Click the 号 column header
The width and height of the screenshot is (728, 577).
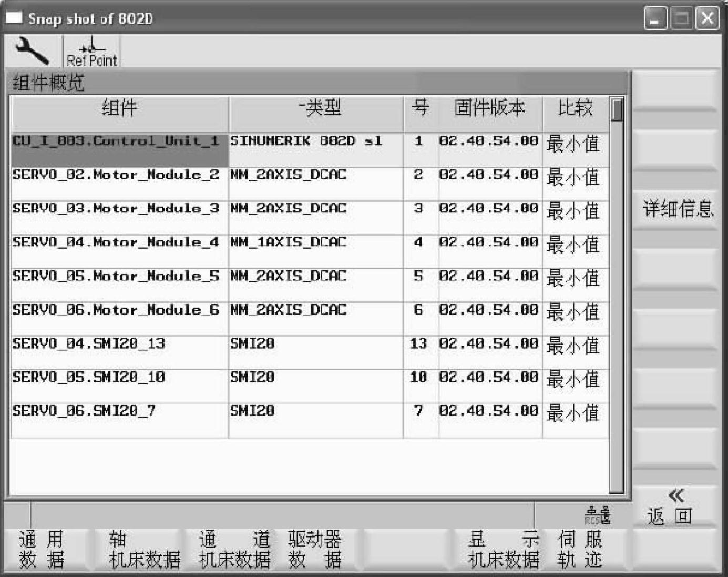tap(421, 114)
